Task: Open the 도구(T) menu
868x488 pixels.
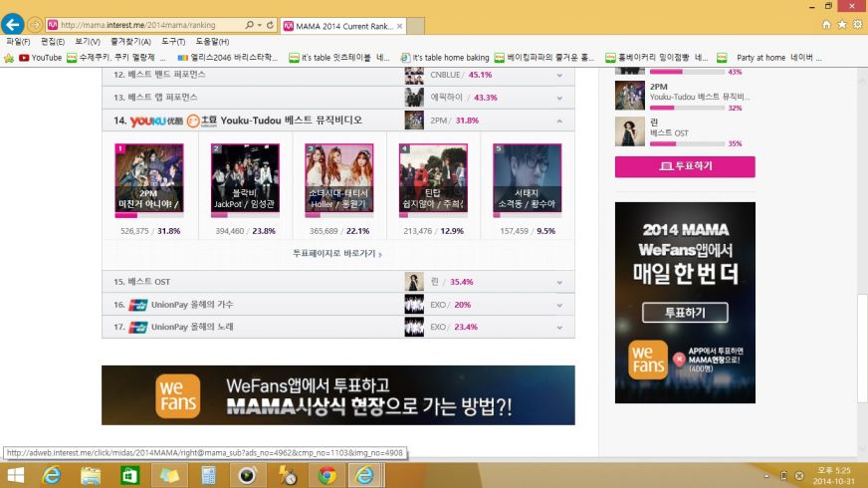Action: click(x=173, y=42)
